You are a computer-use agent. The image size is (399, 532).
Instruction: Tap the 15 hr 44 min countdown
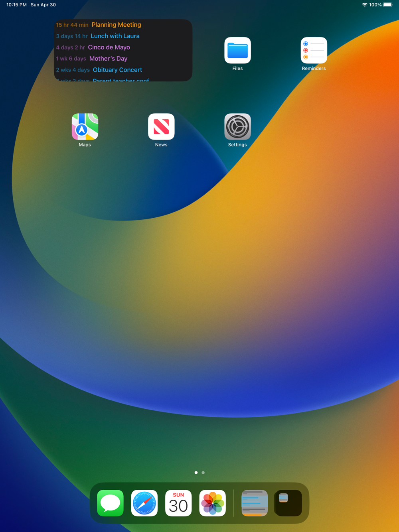[x=72, y=25]
